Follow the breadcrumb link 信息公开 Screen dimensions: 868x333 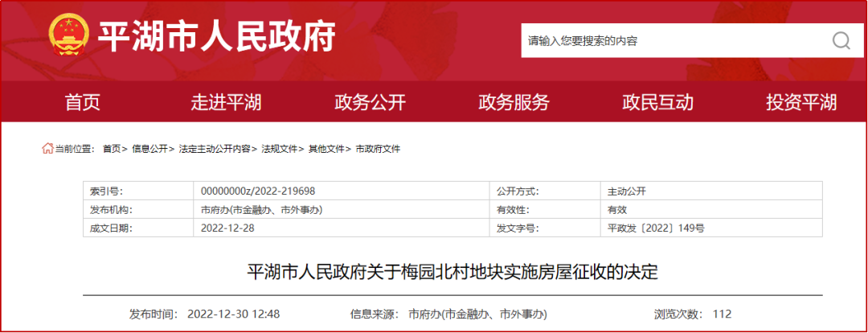[149, 149]
